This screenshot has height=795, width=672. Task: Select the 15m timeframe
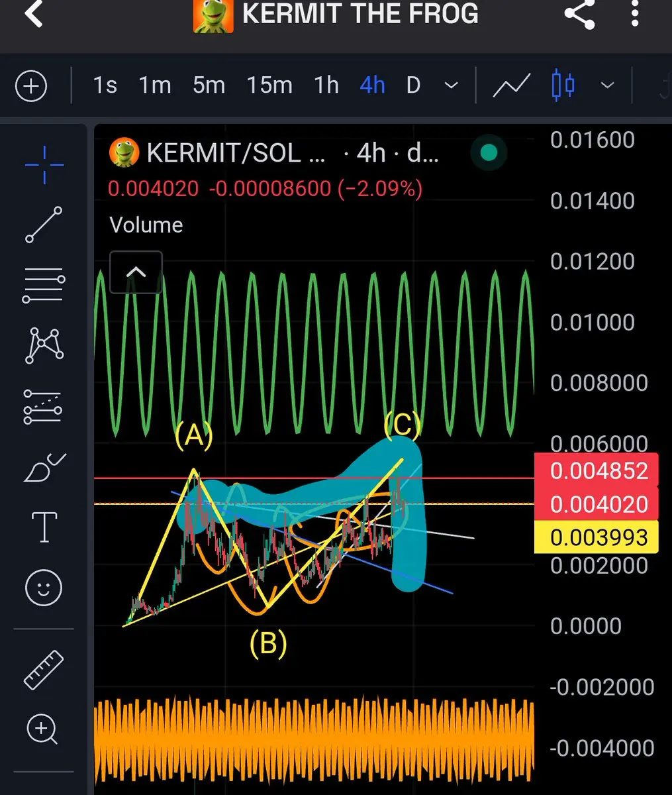pyautogui.click(x=269, y=85)
